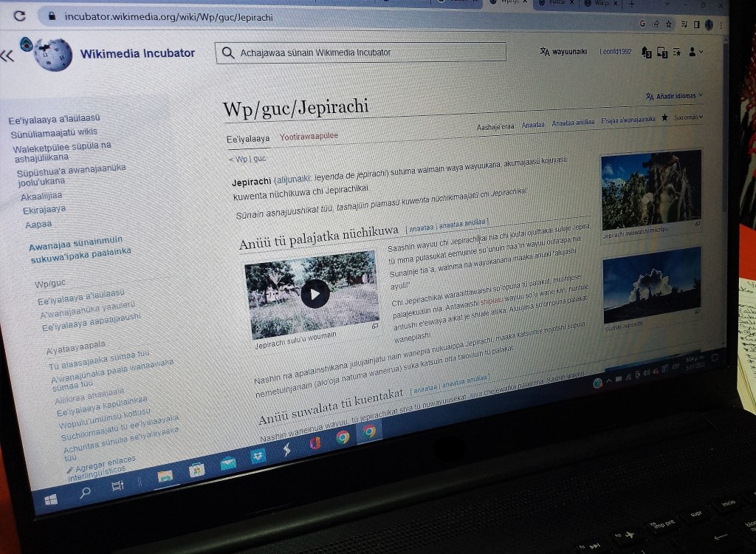Image resolution: width=756 pixels, height=554 pixels.
Task: Open the watchlist icon in the header
Action: pyautogui.click(x=677, y=52)
